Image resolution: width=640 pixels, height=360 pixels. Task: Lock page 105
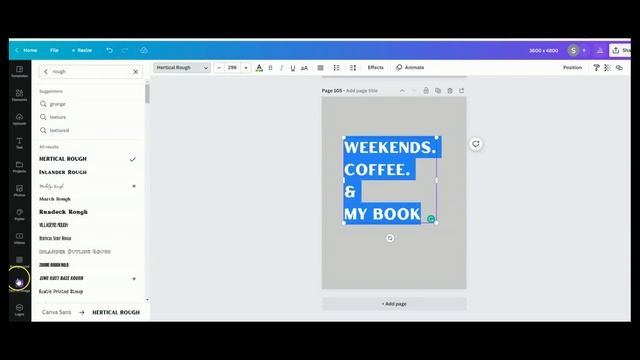pyautogui.click(x=426, y=91)
